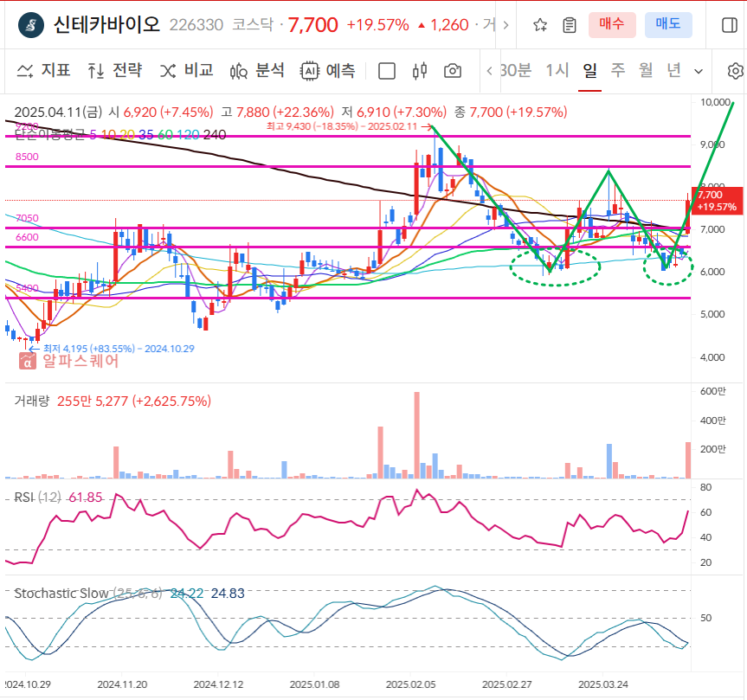The width and height of the screenshot is (747, 700).
Task: Expand timeframes with the left chevron arrow
Action: click(x=489, y=72)
